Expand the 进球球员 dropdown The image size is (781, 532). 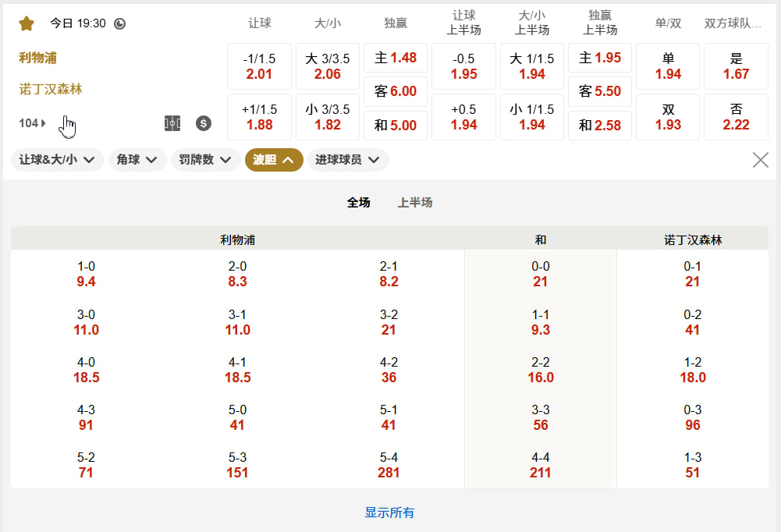coord(348,160)
